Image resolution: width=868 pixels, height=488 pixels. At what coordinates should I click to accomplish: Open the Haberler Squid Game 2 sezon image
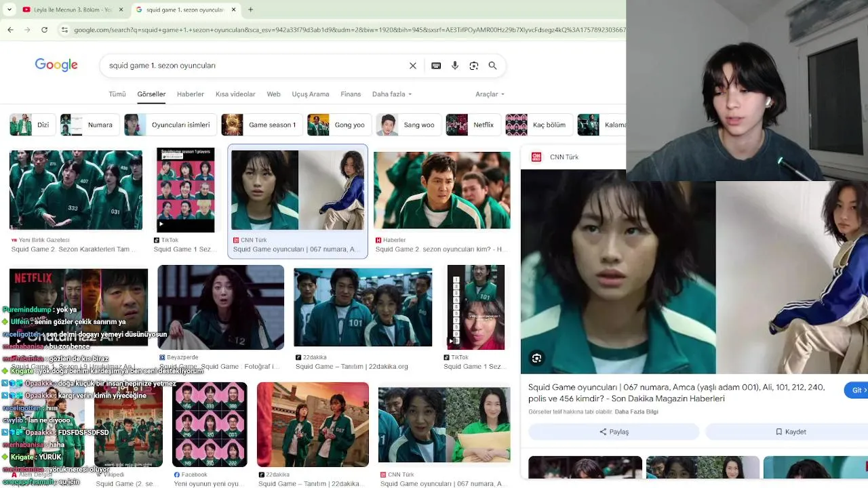point(442,190)
